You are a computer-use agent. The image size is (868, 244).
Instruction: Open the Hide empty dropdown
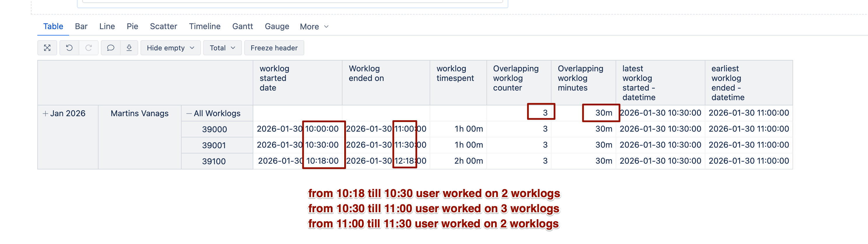pos(171,48)
